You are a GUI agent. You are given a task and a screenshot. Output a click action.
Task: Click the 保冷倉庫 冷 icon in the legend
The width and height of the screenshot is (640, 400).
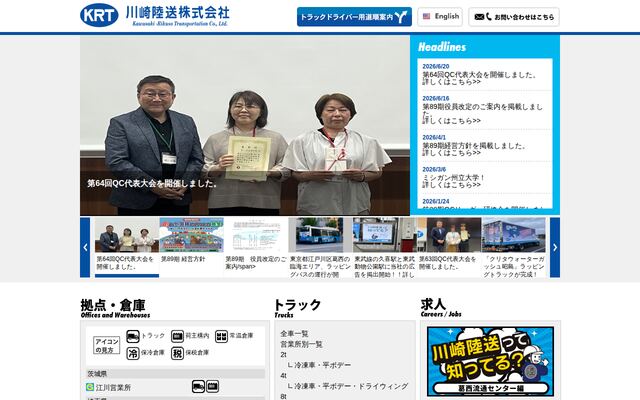tap(133, 353)
